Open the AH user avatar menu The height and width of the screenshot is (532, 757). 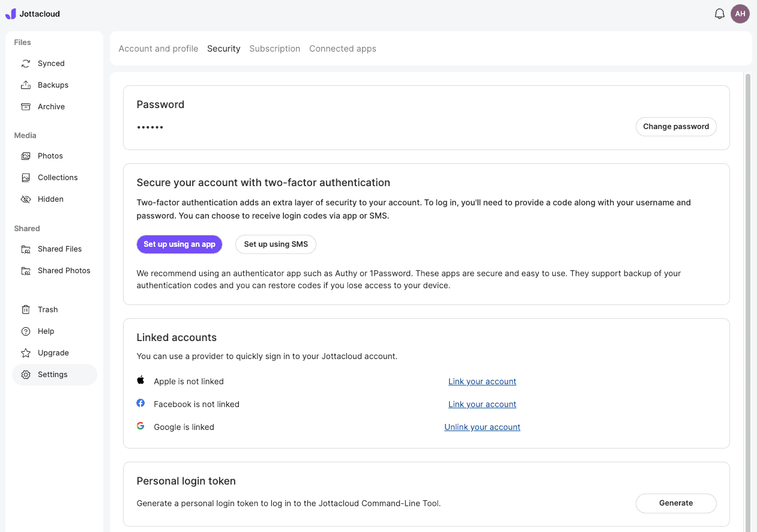pyautogui.click(x=740, y=14)
